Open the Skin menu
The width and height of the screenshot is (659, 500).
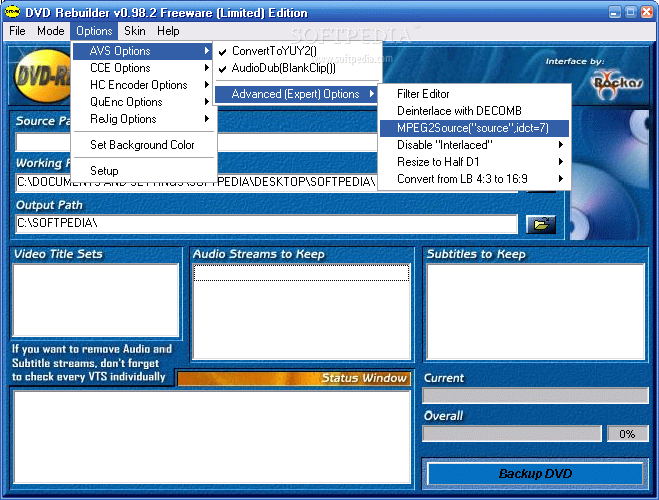(x=134, y=31)
